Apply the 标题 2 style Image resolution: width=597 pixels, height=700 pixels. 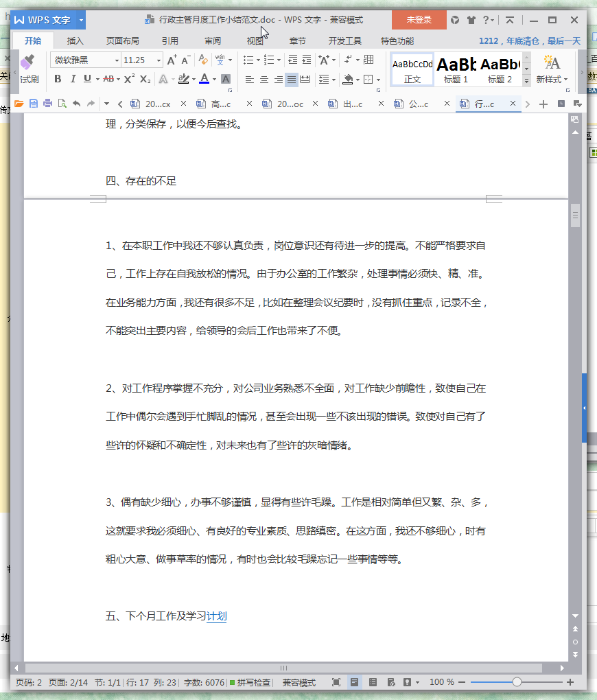[500, 69]
